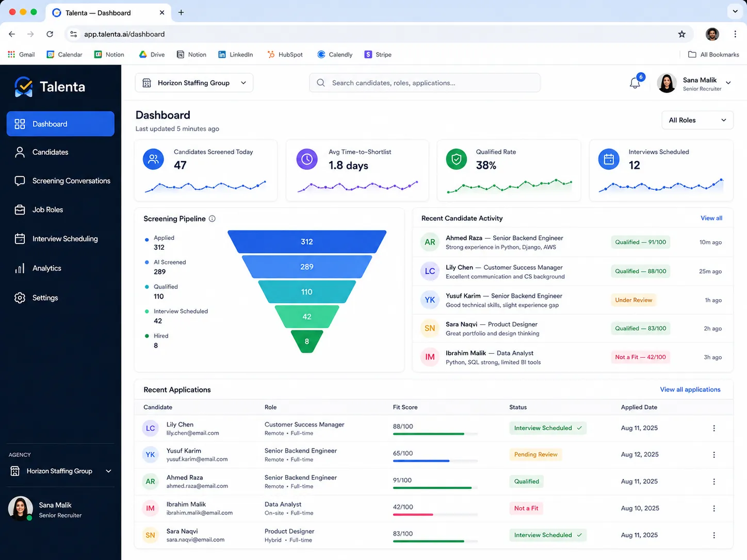Navigate to Job Roles
Screen dimensions: 747x560
60,210
